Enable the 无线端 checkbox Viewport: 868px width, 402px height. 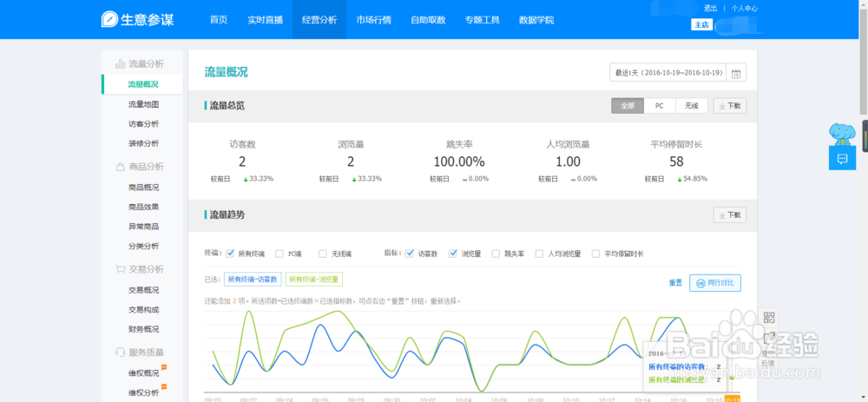coord(323,254)
